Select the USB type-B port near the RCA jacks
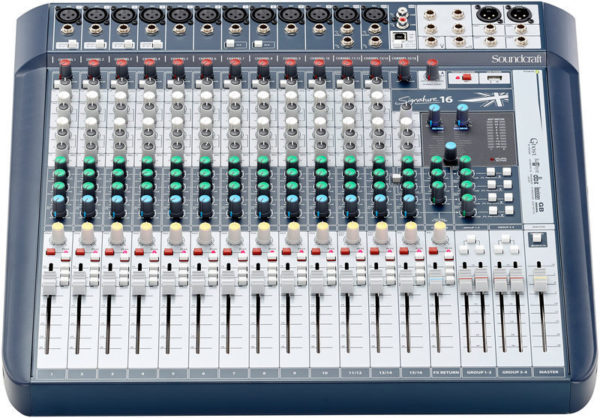 click(x=399, y=38)
